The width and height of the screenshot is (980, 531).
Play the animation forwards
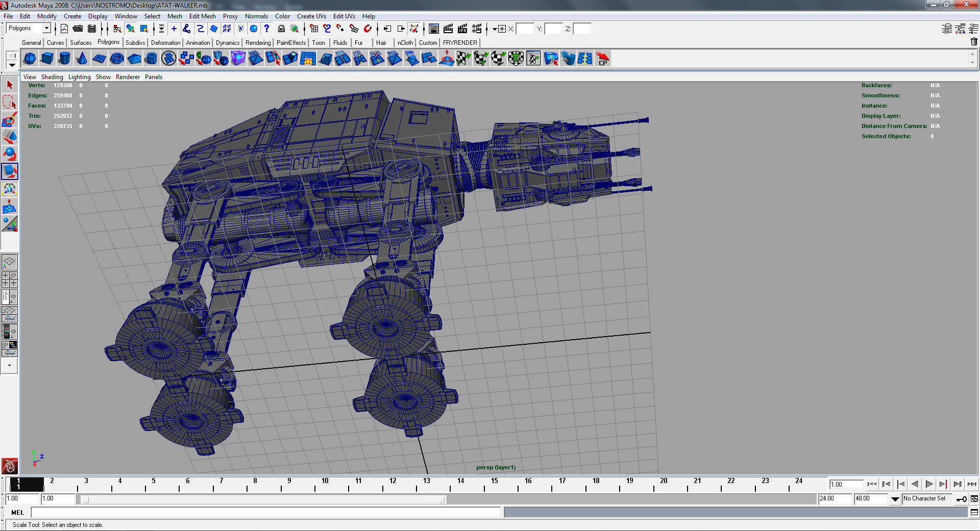point(929,484)
